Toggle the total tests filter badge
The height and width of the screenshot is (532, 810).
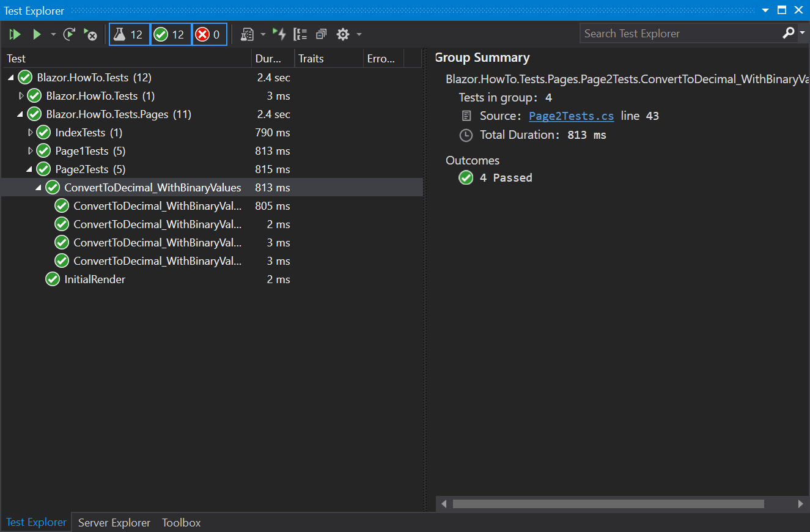129,34
